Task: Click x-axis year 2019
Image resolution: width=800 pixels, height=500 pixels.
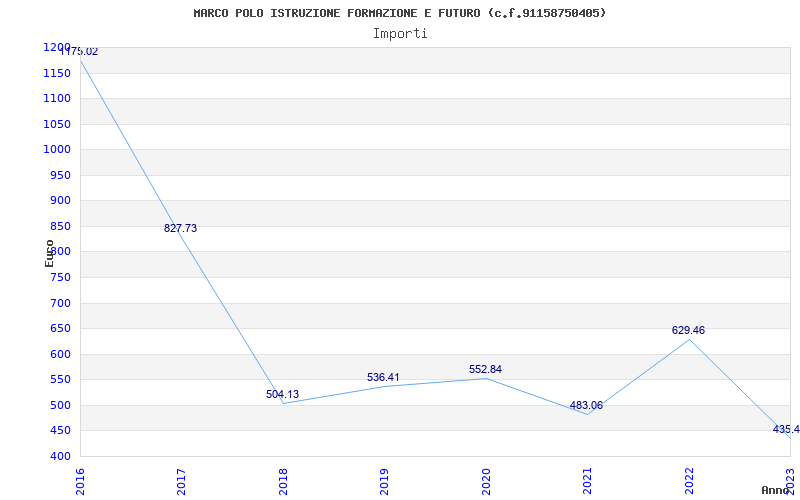Action: (384, 482)
